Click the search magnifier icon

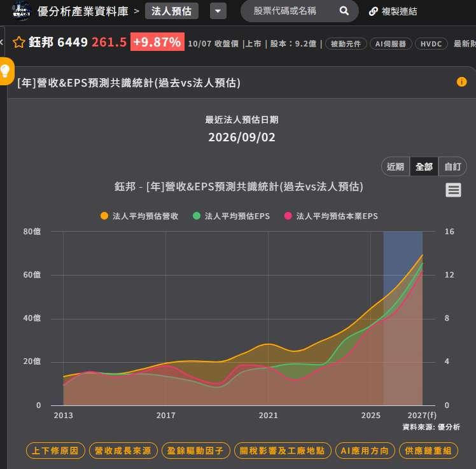coord(344,11)
